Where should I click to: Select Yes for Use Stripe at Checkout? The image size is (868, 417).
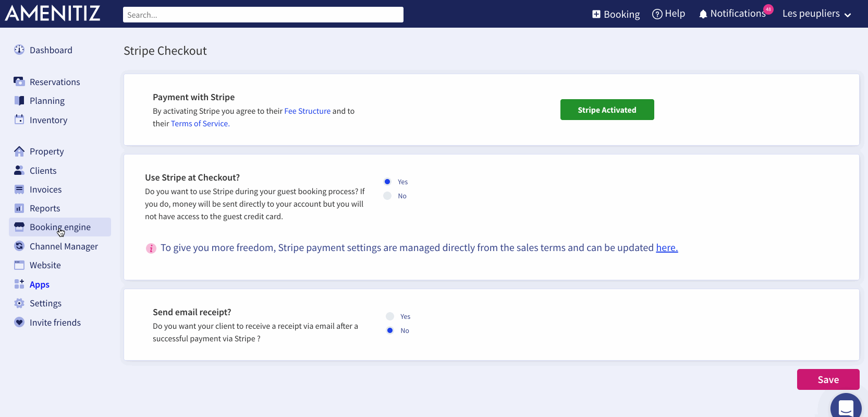[387, 182]
